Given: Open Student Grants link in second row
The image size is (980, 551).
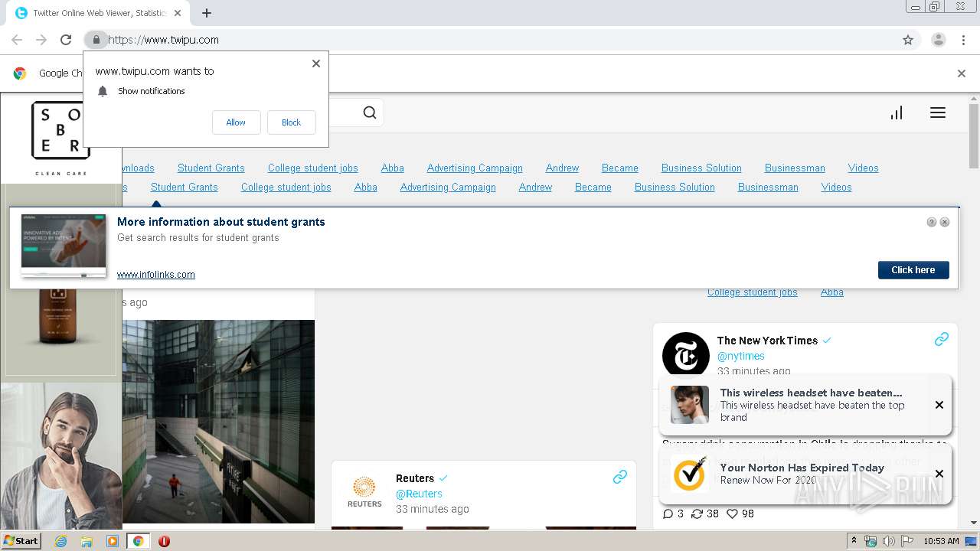Looking at the screenshot, I should click(x=185, y=187).
